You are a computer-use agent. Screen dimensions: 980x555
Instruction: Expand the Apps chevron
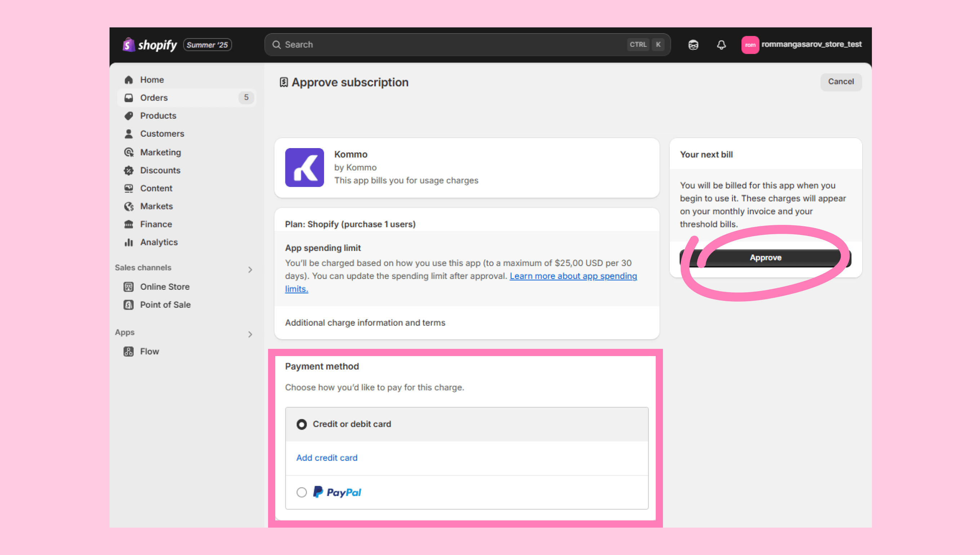[250, 334]
